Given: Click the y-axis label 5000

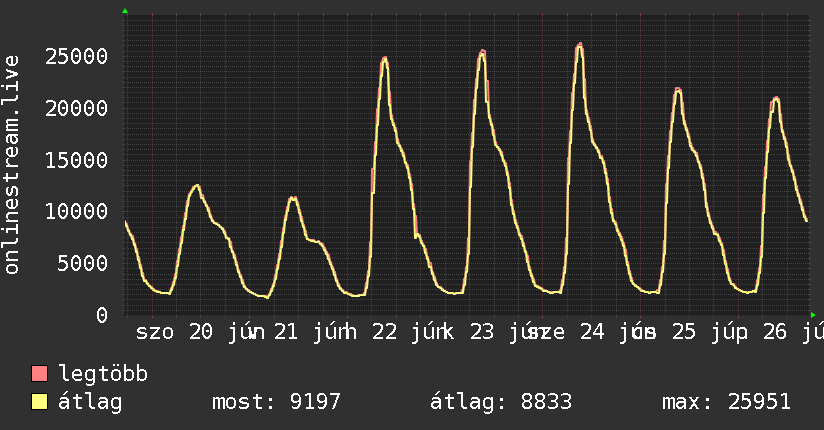Looking at the screenshot, I should (x=83, y=263).
